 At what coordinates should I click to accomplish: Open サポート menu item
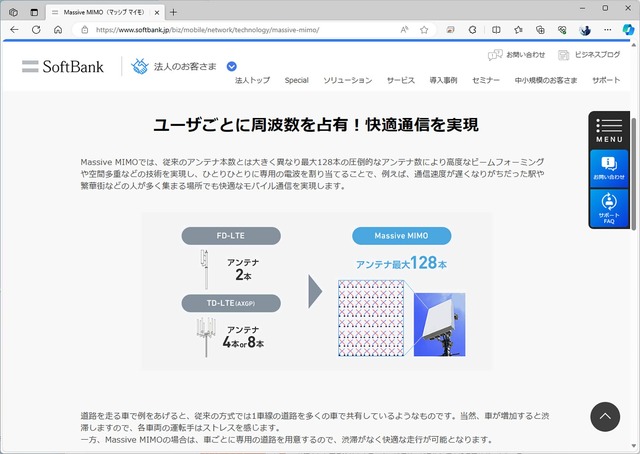click(x=606, y=80)
